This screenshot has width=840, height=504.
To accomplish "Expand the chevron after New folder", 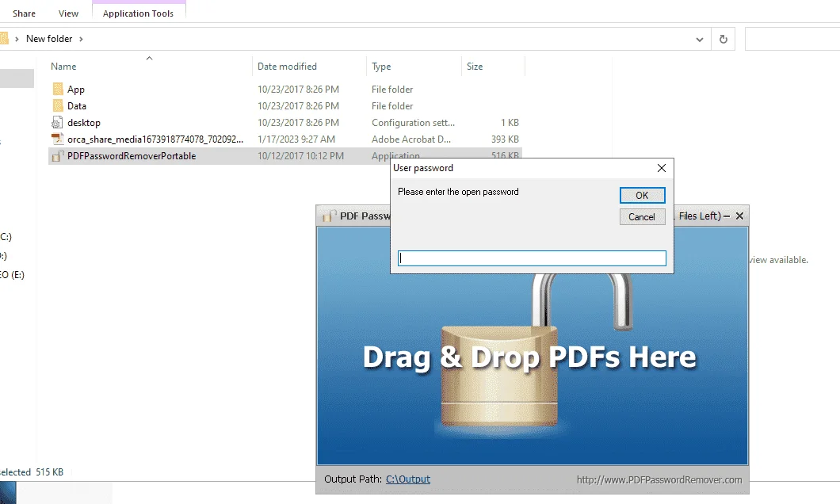I will (81, 39).
